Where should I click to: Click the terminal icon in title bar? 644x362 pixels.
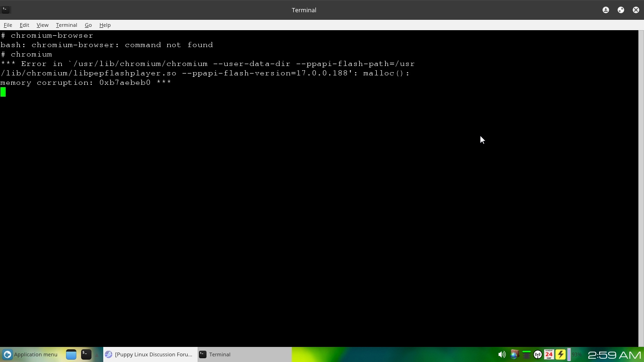(6, 9)
